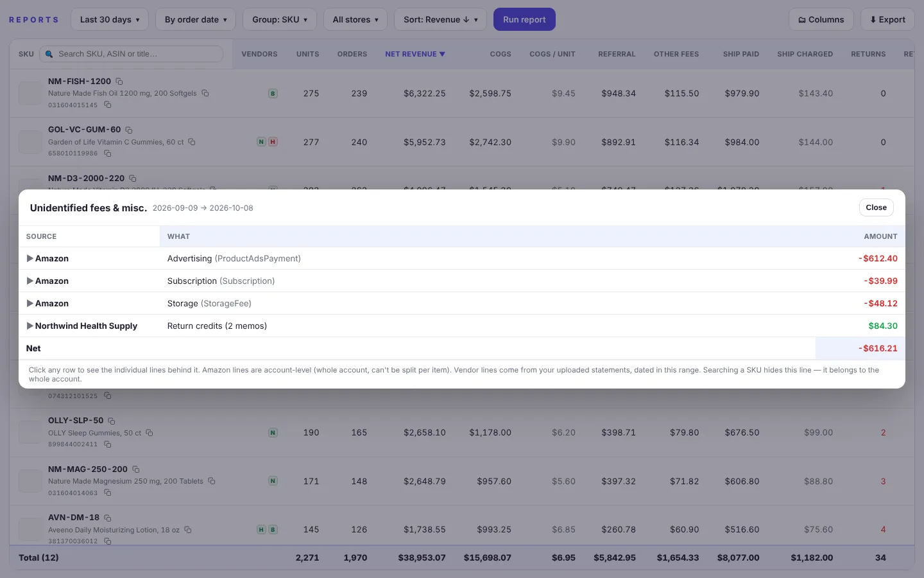This screenshot has width=924, height=578.
Task: Open the Columns chooser
Action: click(821, 19)
